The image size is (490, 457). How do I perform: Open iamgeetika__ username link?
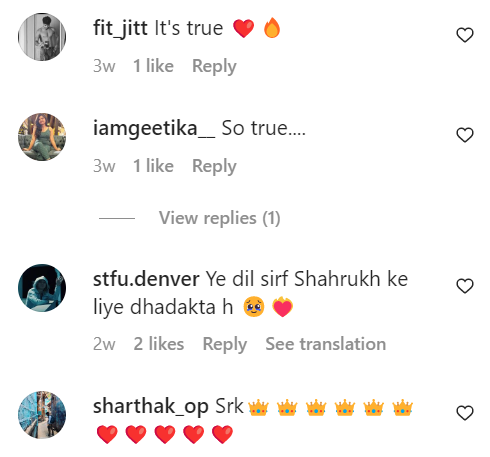(x=154, y=129)
